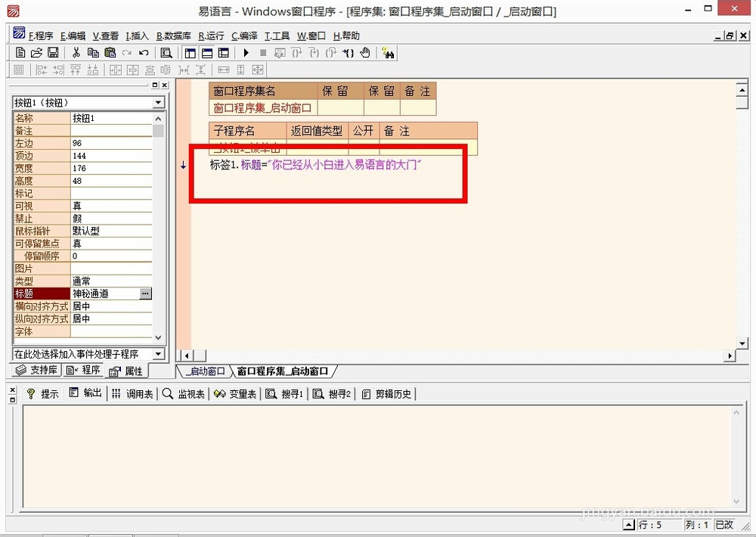Viewport: 756px width, 537px height.
Task: Open the 工具 menu
Action: (x=277, y=36)
